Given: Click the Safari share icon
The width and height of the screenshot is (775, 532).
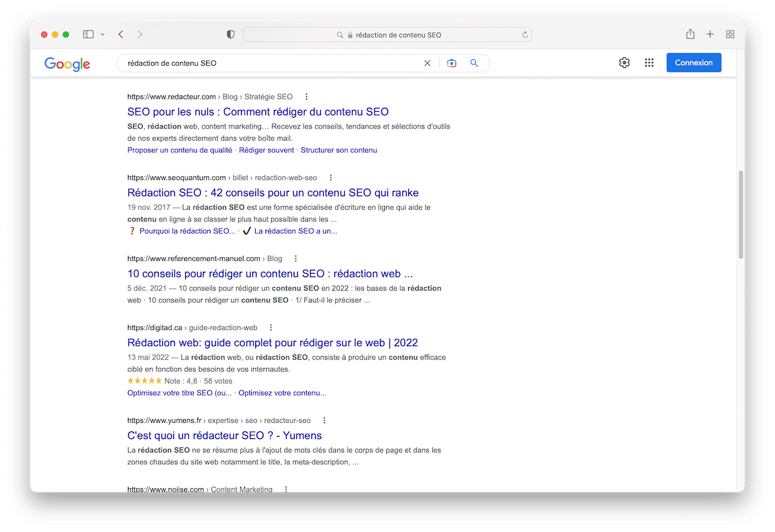Looking at the screenshot, I should (690, 34).
